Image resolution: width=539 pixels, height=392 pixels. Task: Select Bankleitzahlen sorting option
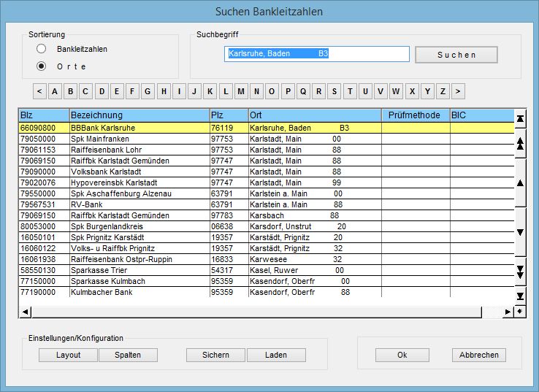[42, 49]
